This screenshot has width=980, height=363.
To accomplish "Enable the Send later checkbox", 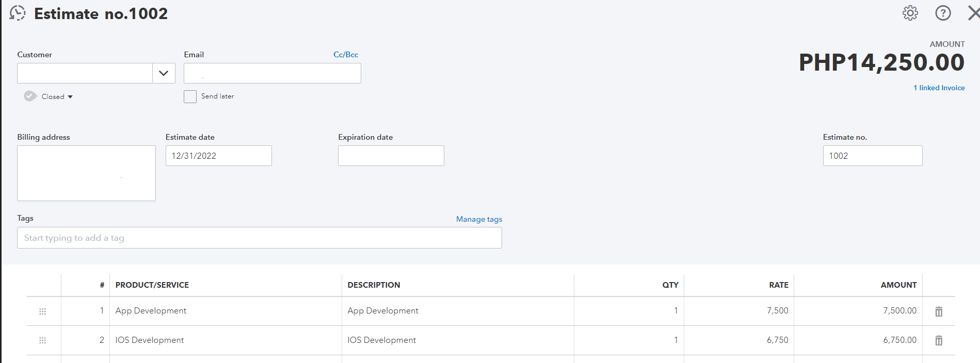I will 190,96.
